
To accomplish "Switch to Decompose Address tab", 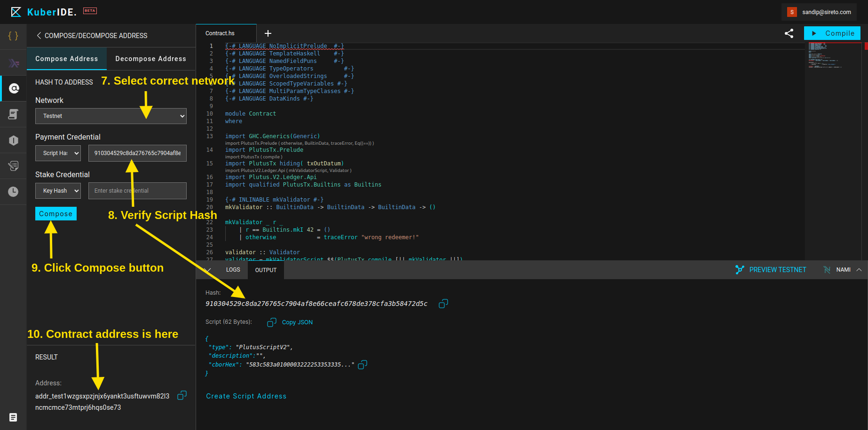I will (x=150, y=59).
